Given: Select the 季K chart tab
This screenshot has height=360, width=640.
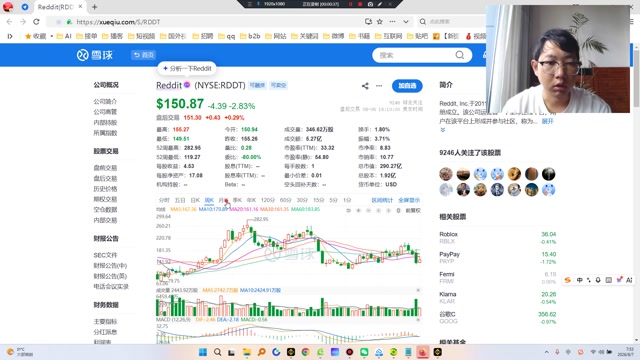Looking at the screenshot, I should coord(237,200).
